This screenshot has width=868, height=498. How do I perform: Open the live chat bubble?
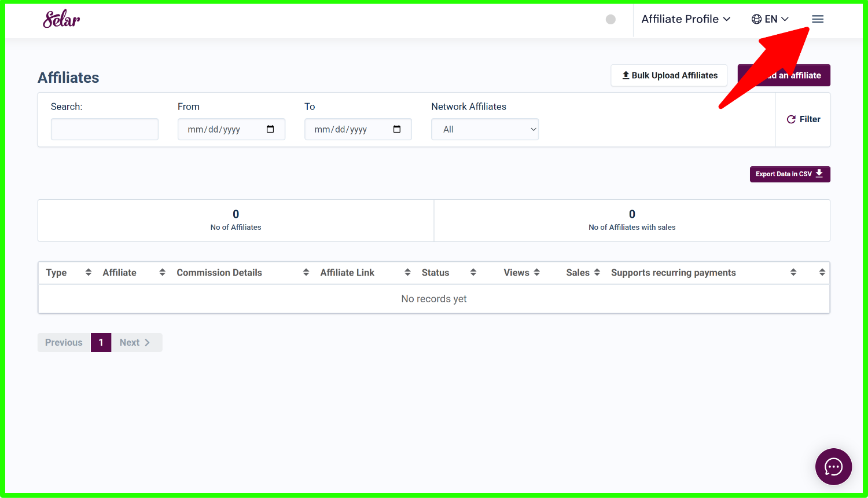click(833, 466)
